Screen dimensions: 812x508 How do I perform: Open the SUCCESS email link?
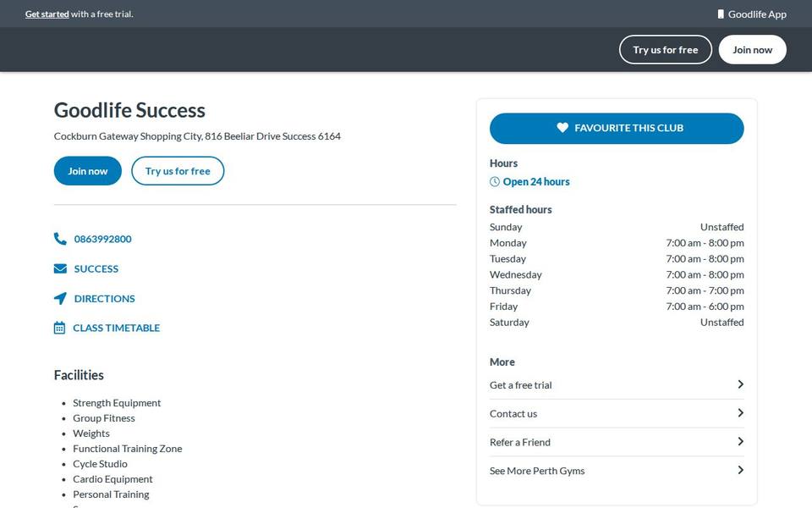[96, 268]
